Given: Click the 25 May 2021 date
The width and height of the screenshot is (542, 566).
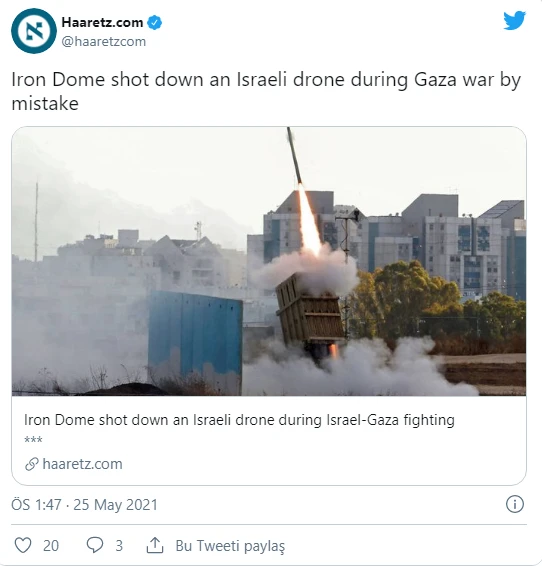Looking at the screenshot, I should tap(115, 505).
